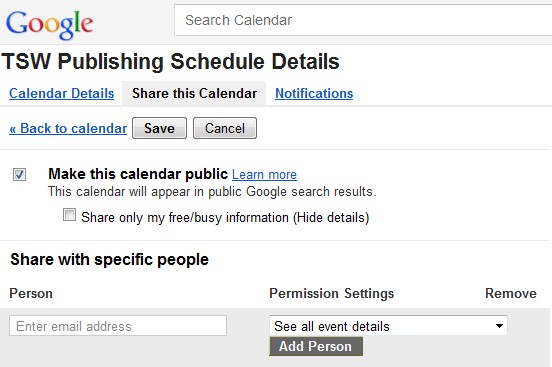Click the Google logo

49,24
